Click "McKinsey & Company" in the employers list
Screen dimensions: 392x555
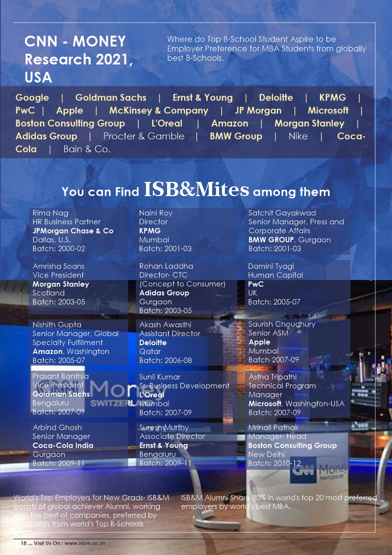coord(158,110)
